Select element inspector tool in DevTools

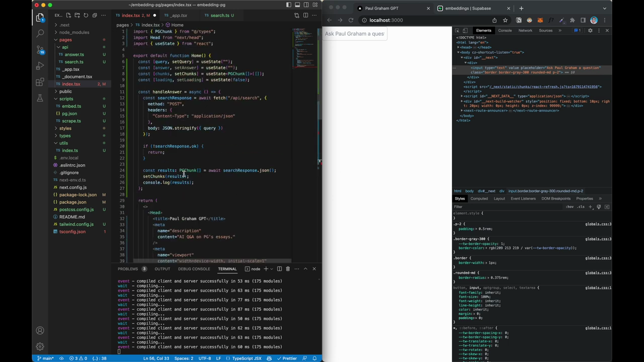[457, 31]
